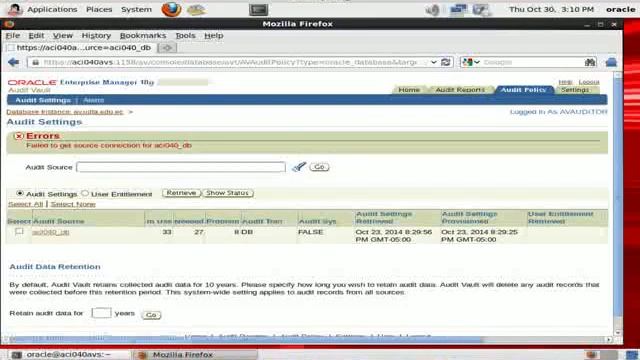
Task: Open the History menu
Action: [x=96, y=36]
